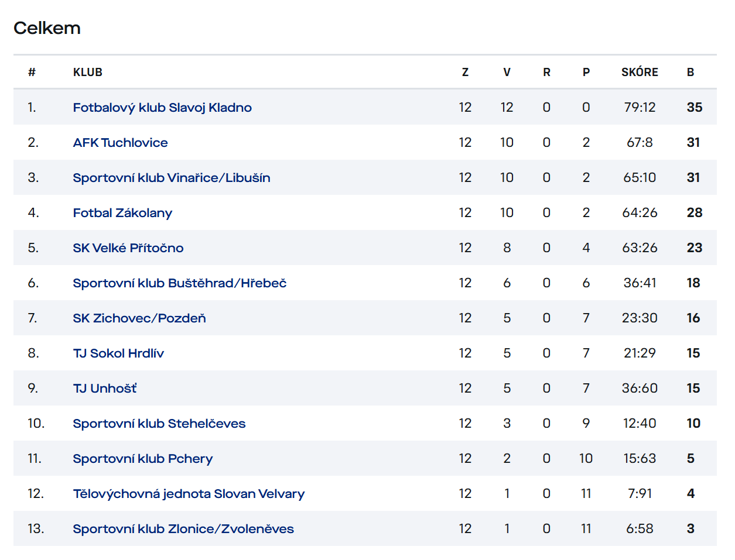Open Sportovní klub Pchery page
Viewport: 735px width, 560px height.
(142, 459)
